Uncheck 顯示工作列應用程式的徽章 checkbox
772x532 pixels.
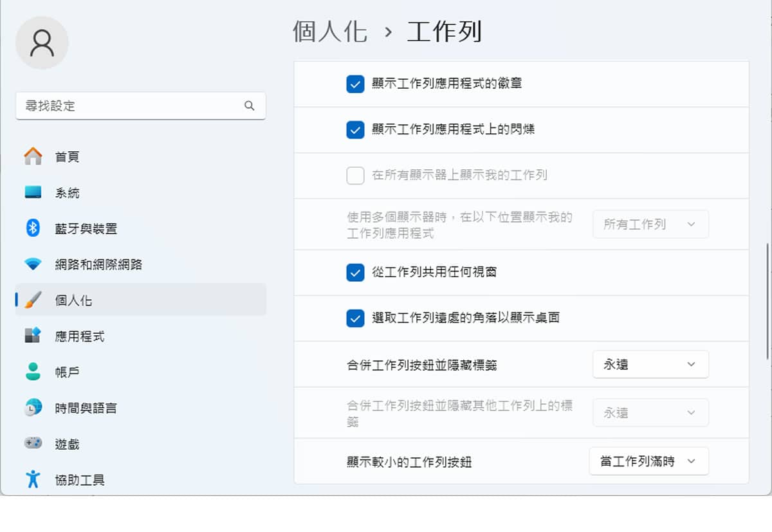coord(355,84)
